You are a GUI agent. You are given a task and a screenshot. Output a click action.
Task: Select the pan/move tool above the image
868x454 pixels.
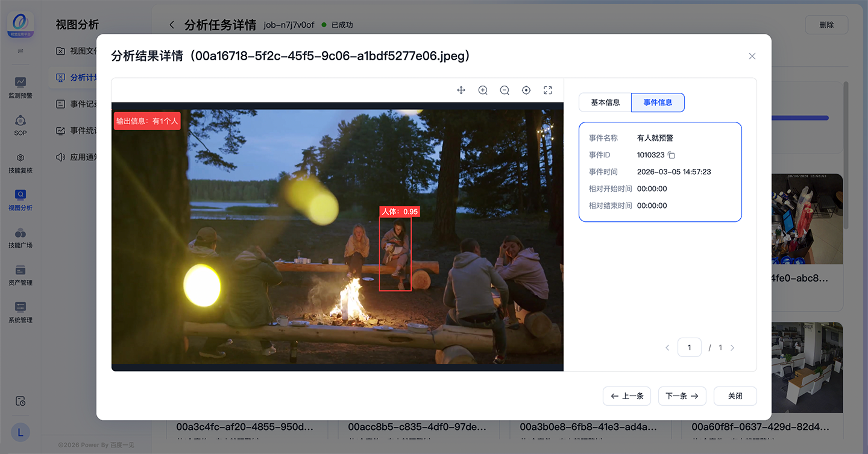(x=461, y=90)
